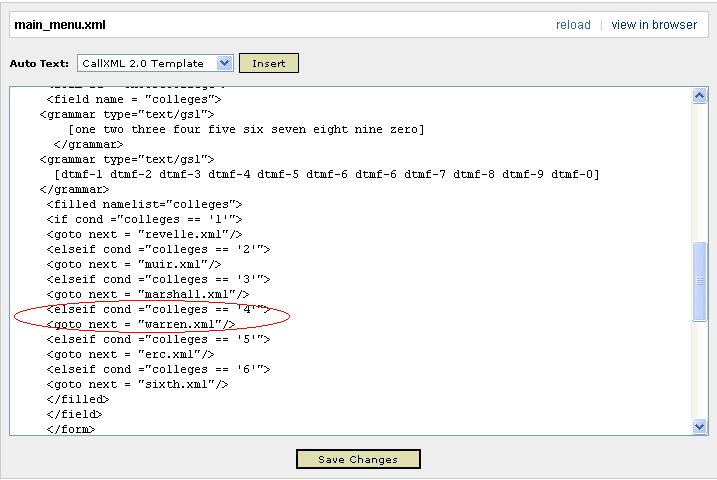The image size is (717, 480).
Task: Click the reload link
Action: click(573, 25)
